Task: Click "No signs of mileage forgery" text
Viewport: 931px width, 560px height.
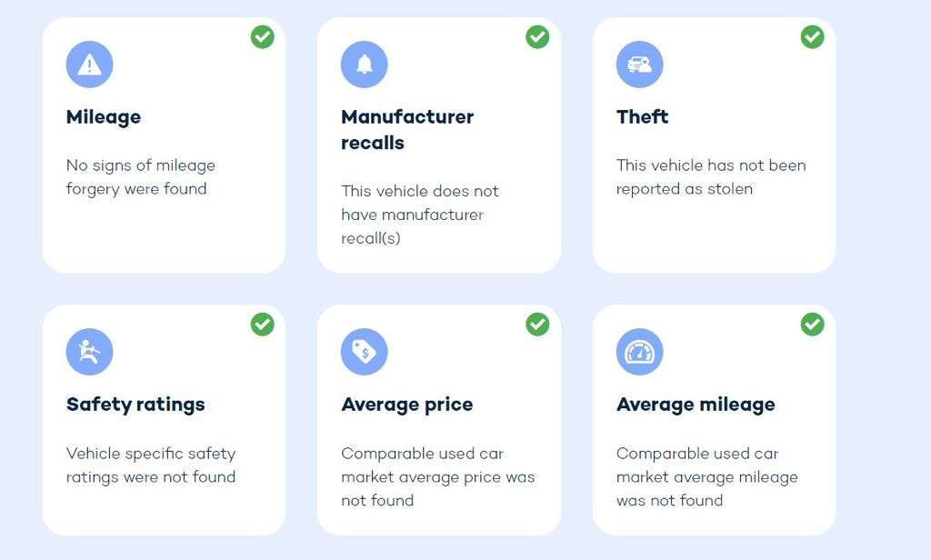Action: tap(141, 177)
